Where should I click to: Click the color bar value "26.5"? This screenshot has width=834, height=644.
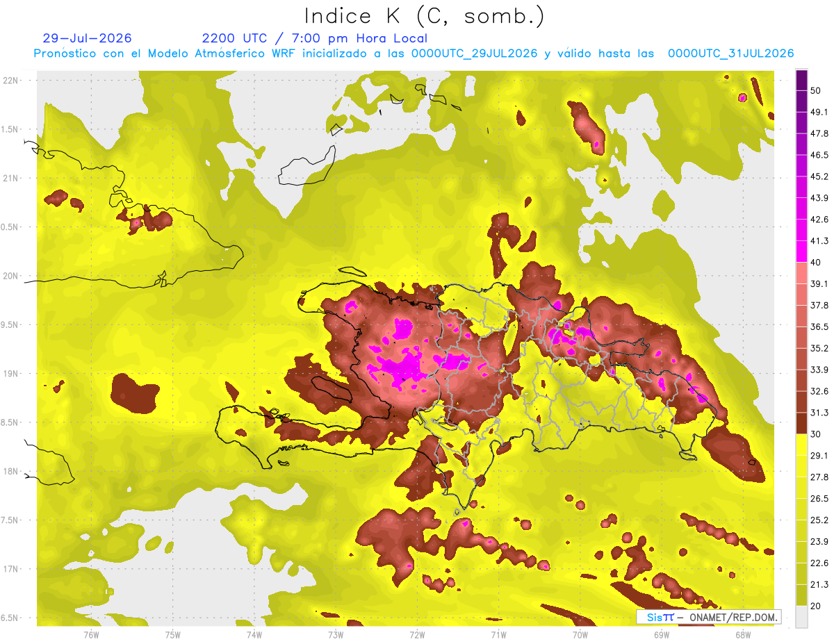pyautogui.click(x=819, y=499)
